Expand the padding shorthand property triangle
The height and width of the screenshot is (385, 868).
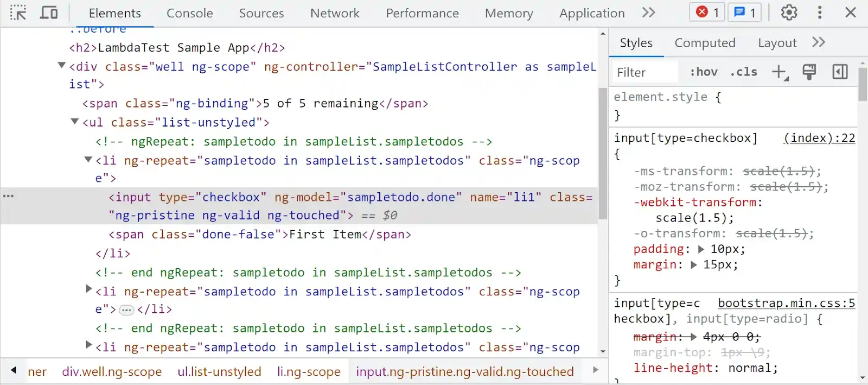point(700,249)
